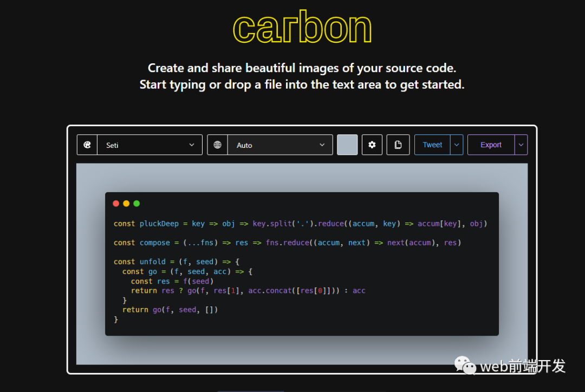585x392 pixels.
Task: Open the settings gear menu
Action: tap(372, 145)
